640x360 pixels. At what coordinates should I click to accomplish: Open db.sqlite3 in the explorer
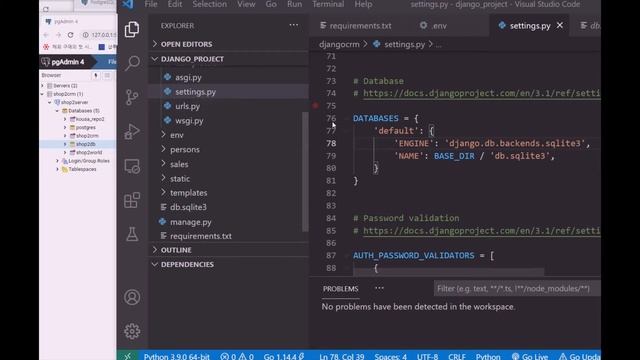pos(188,207)
